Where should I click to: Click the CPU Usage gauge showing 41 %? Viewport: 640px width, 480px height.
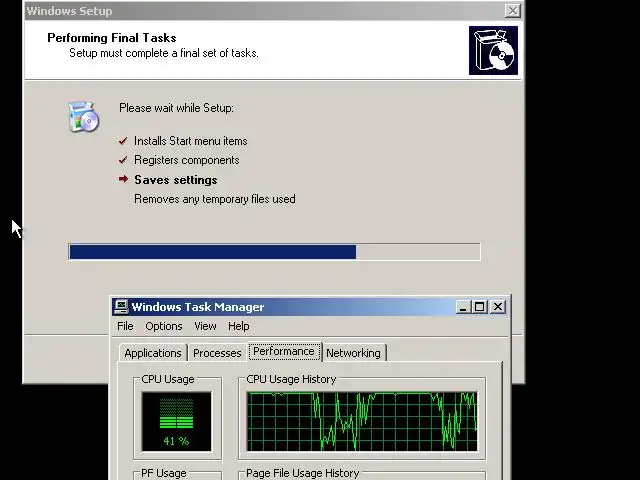click(x=176, y=422)
